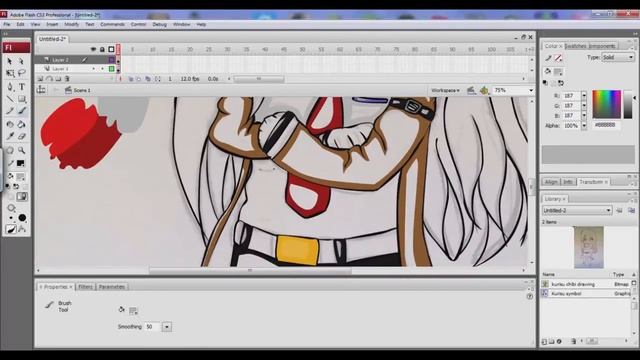Toggle lock all layers padlock
The width and height of the screenshot is (640, 360).
[x=102, y=49]
